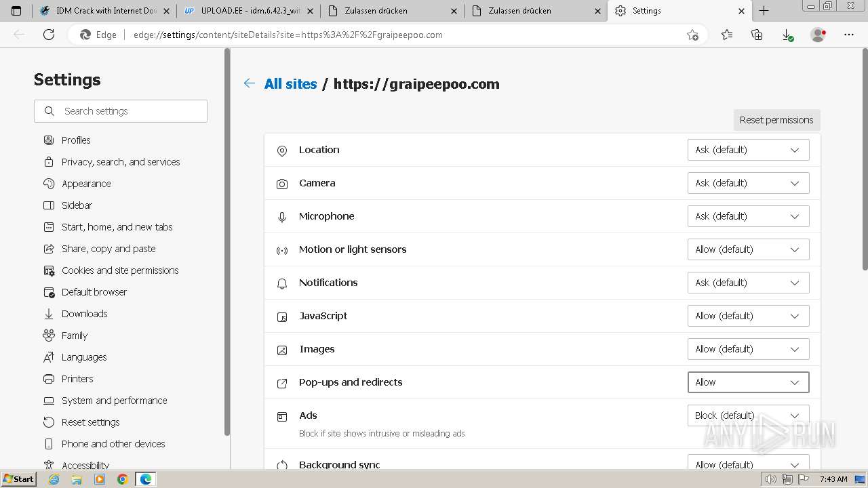The height and width of the screenshot is (488, 868).
Task: Open the Downloads toolbar icon
Action: point(787,35)
